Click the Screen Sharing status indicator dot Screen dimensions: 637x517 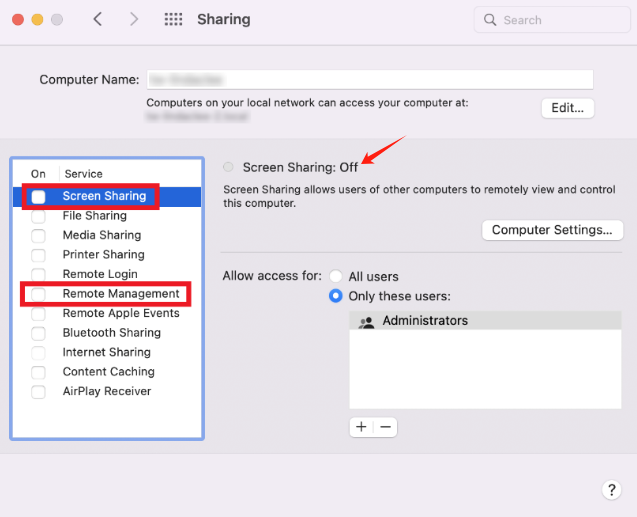pyautogui.click(x=228, y=167)
